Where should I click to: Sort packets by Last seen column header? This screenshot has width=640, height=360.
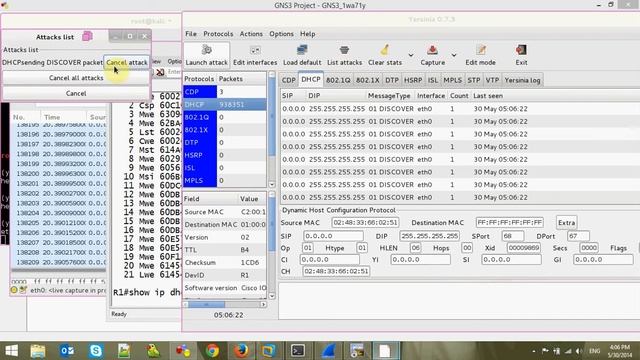tap(488, 96)
